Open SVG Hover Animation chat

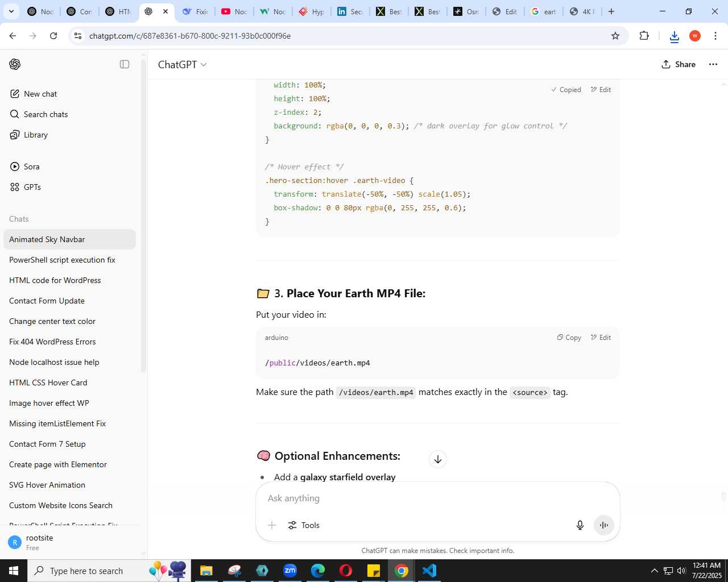69,485
